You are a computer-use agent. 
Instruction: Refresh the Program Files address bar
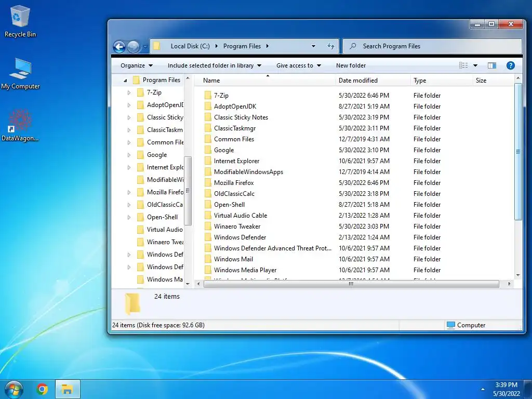pyautogui.click(x=331, y=46)
